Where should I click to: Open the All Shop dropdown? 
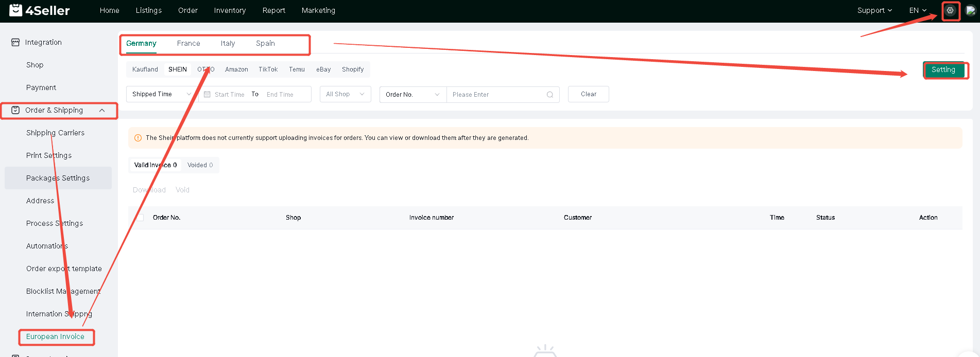345,94
